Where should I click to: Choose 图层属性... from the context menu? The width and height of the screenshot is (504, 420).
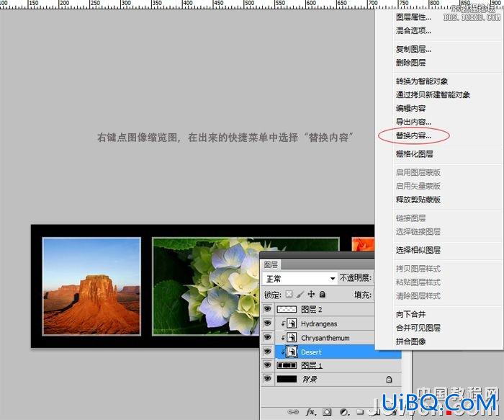point(413,17)
